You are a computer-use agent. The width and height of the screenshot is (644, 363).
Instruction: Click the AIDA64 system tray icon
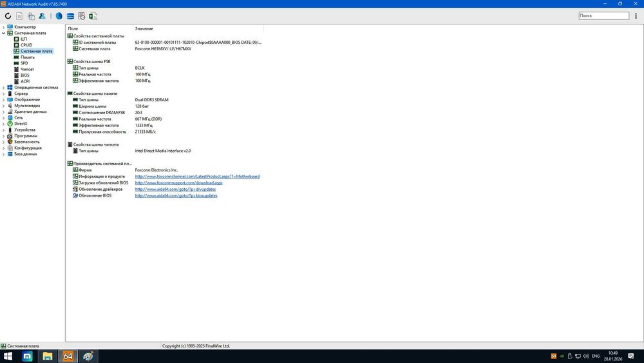pos(554,356)
